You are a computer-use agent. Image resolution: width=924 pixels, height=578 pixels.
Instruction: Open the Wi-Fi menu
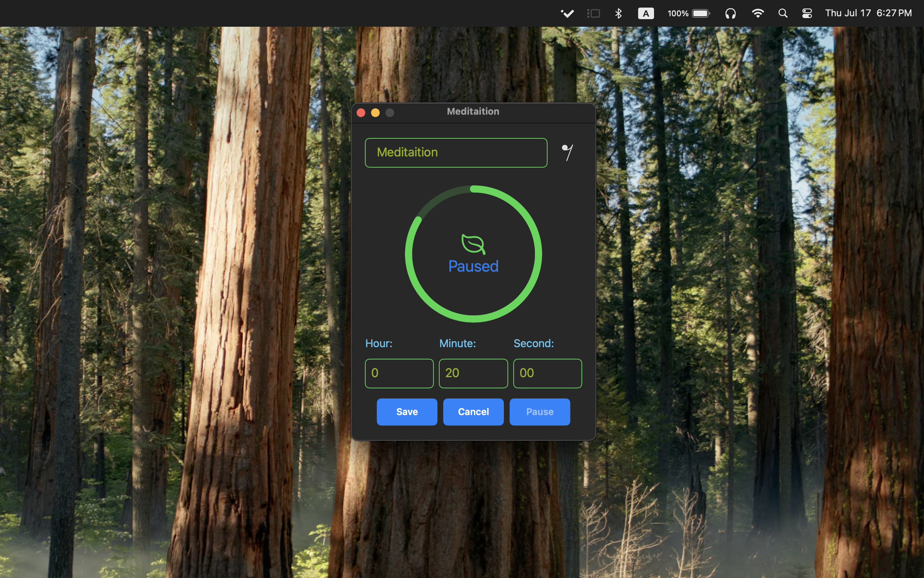758,13
